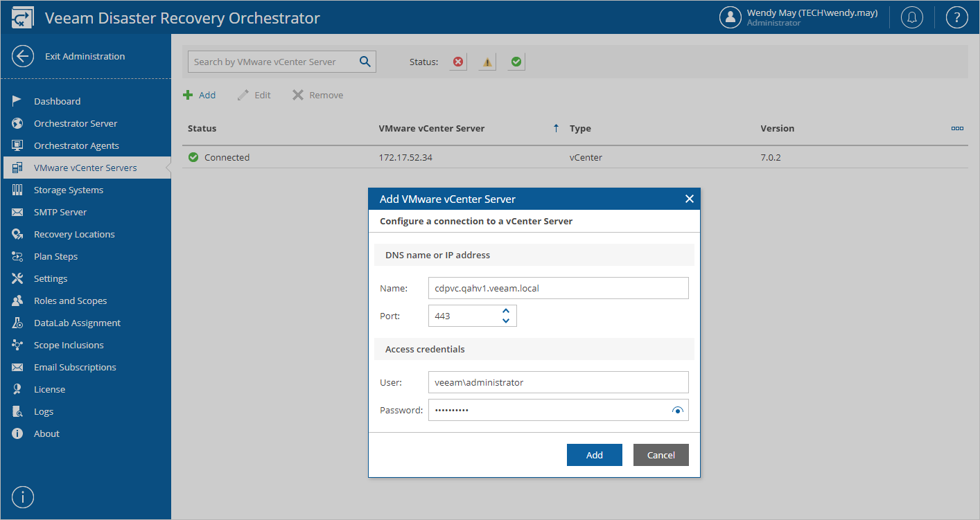Open Roles and Scopes page
Viewport: 980px width, 520px height.
coord(70,301)
